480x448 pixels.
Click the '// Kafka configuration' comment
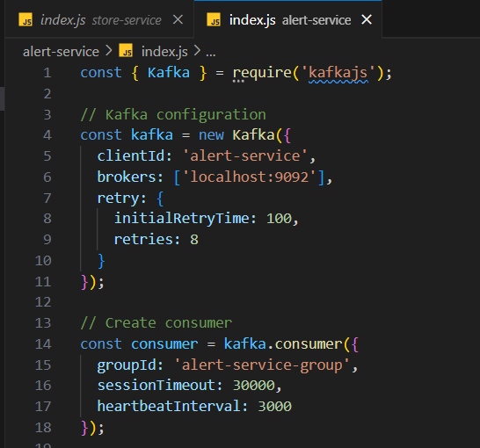[x=173, y=115]
